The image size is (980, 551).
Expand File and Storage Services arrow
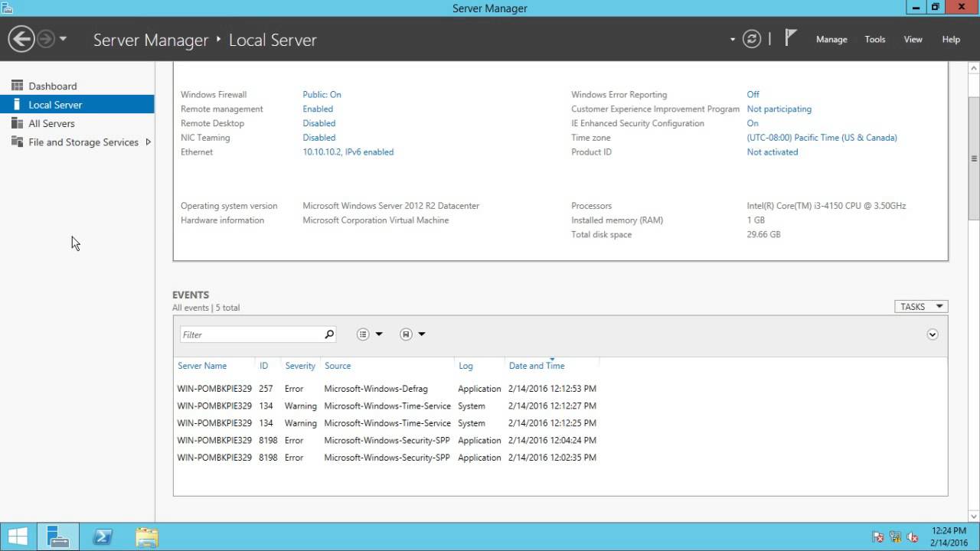(x=148, y=142)
